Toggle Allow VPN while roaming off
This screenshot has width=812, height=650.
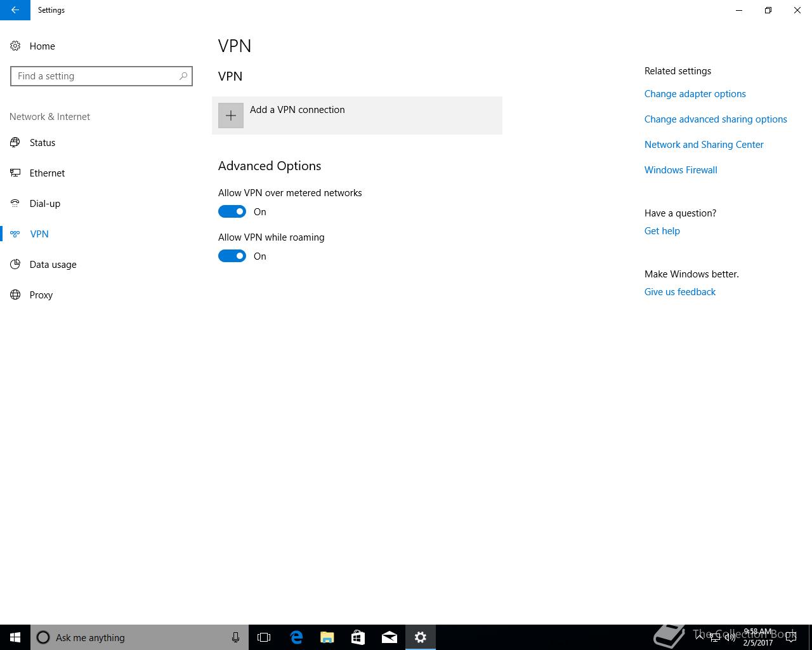[x=232, y=256]
